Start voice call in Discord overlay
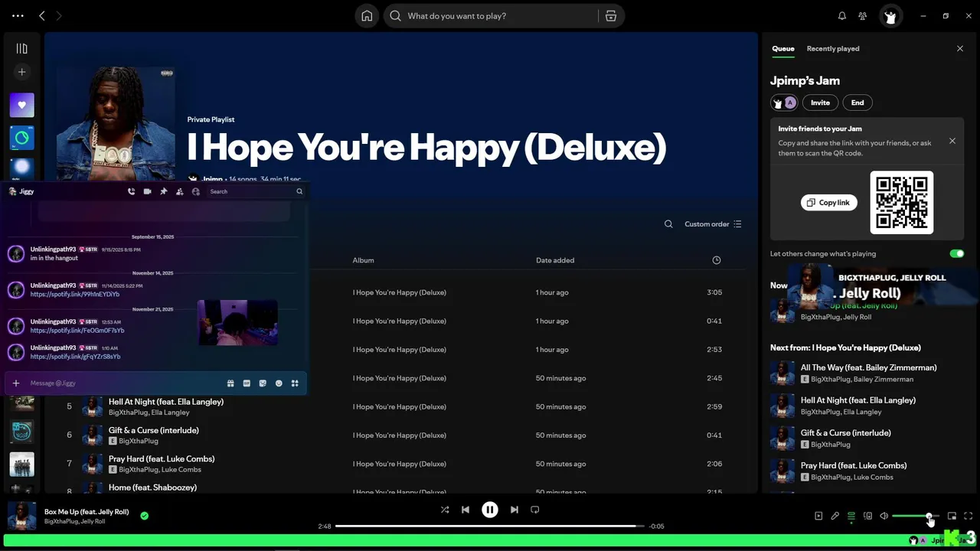 (132, 191)
